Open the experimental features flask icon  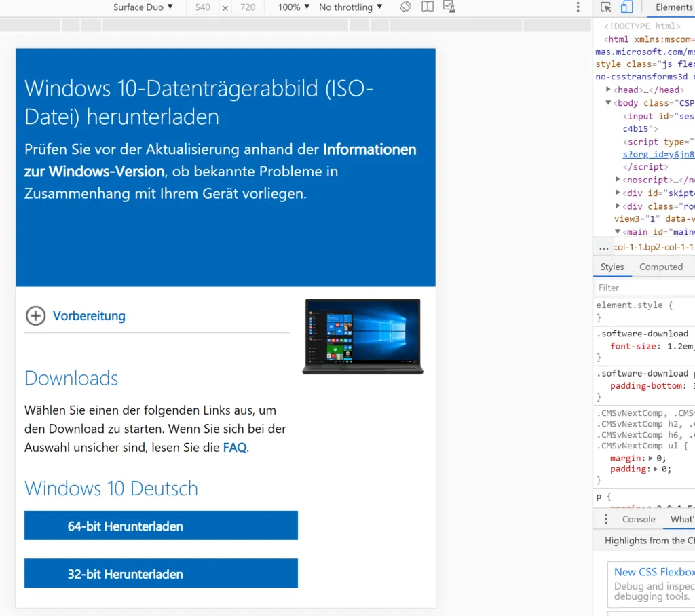click(x=449, y=7)
